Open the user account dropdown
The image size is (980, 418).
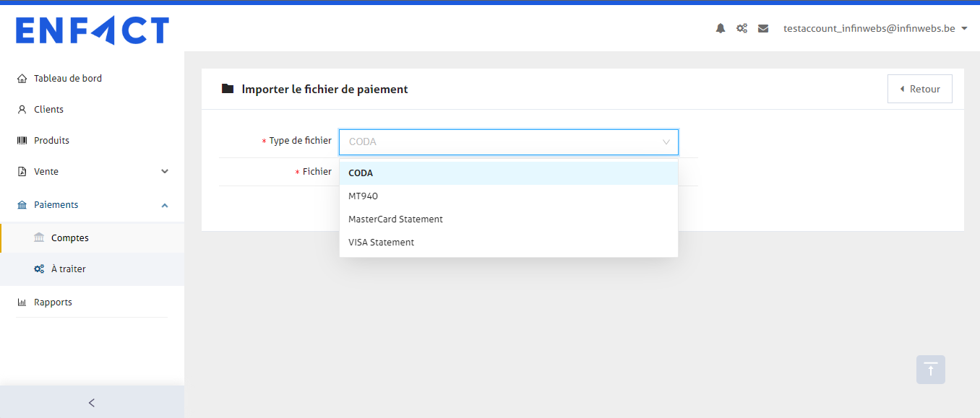click(875, 29)
